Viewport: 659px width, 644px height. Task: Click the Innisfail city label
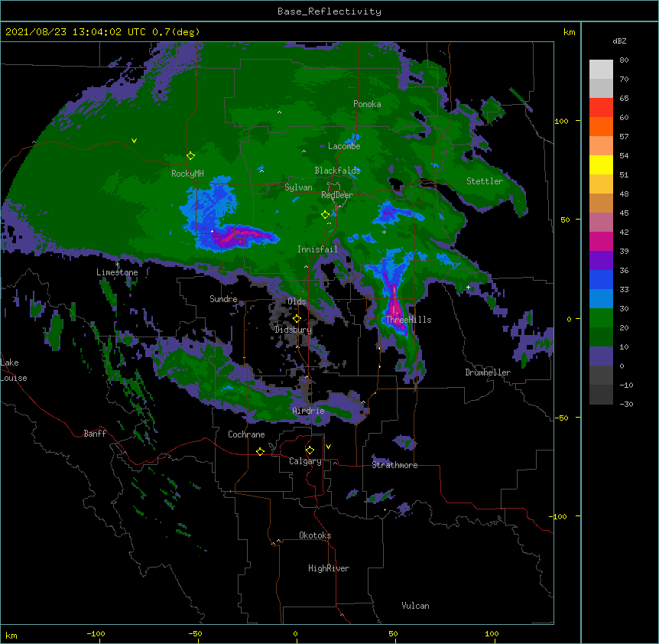coord(317,249)
